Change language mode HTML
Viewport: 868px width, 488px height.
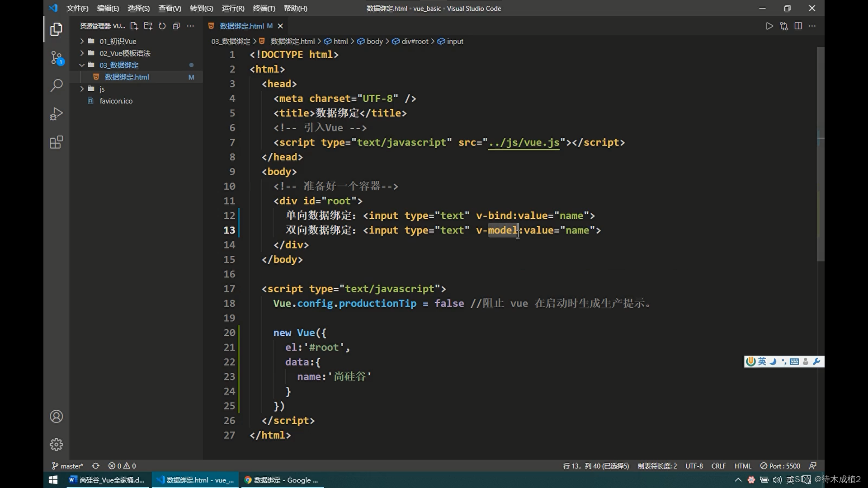click(743, 466)
